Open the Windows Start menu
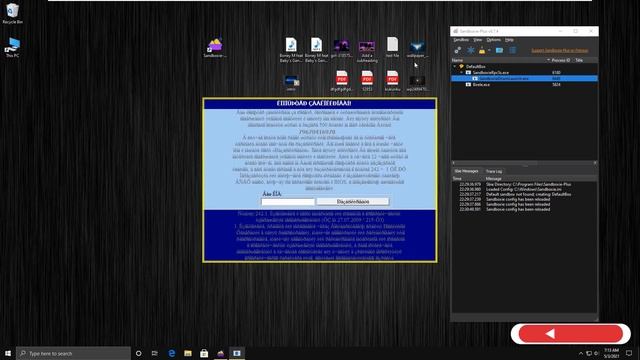Viewport: 640px width, 360px height. click(8, 353)
